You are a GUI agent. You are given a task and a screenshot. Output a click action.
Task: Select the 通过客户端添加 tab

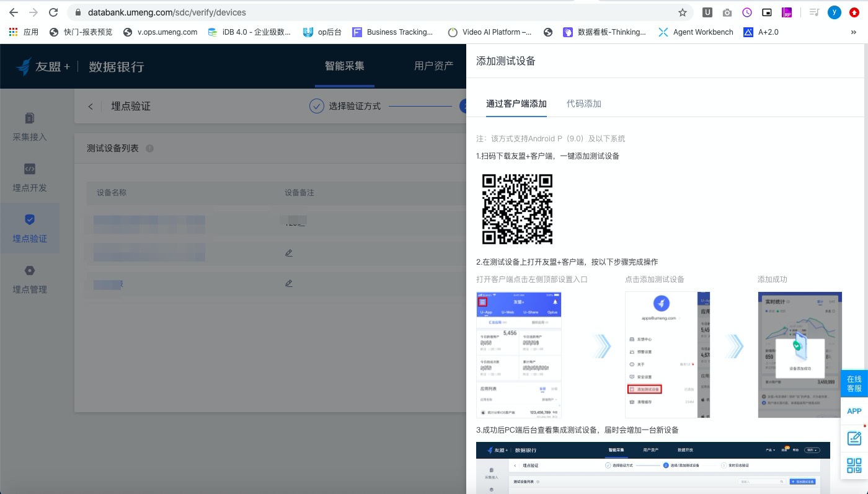[516, 104]
